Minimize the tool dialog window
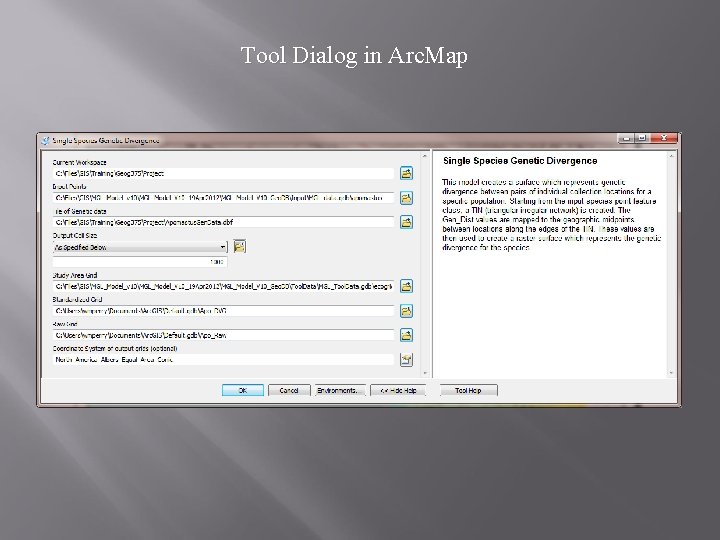720x540 pixels. (627, 138)
